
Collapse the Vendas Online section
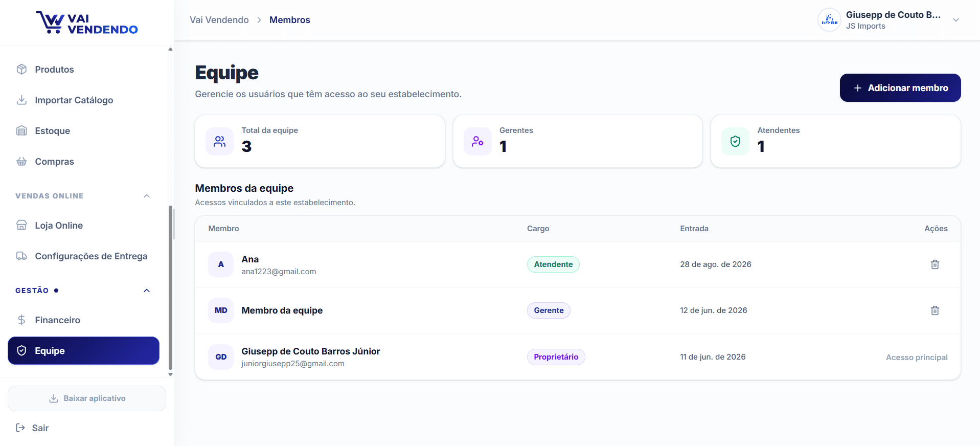(x=147, y=196)
